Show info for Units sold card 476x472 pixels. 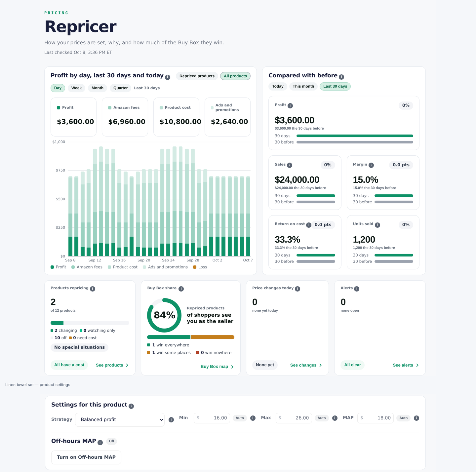click(377, 225)
